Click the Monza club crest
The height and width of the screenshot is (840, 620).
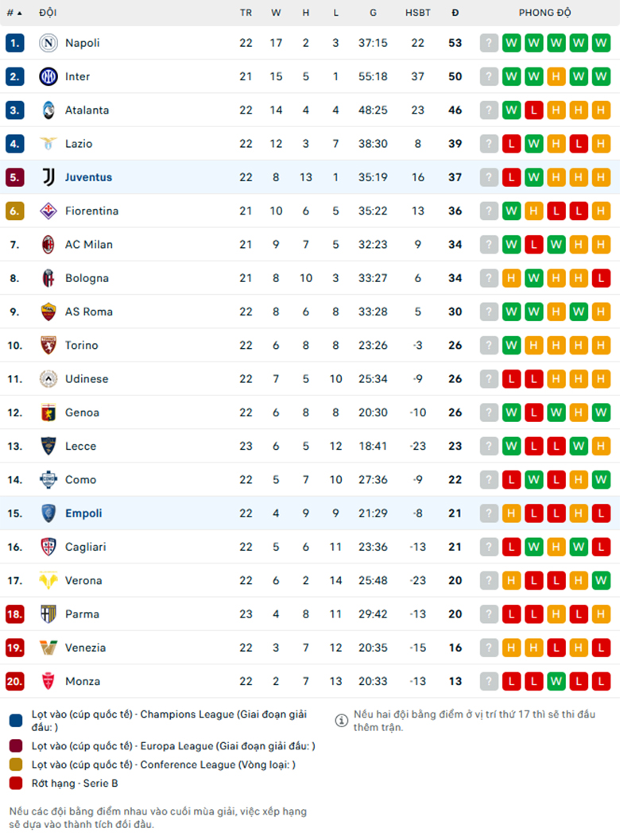[x=48, y=681]
